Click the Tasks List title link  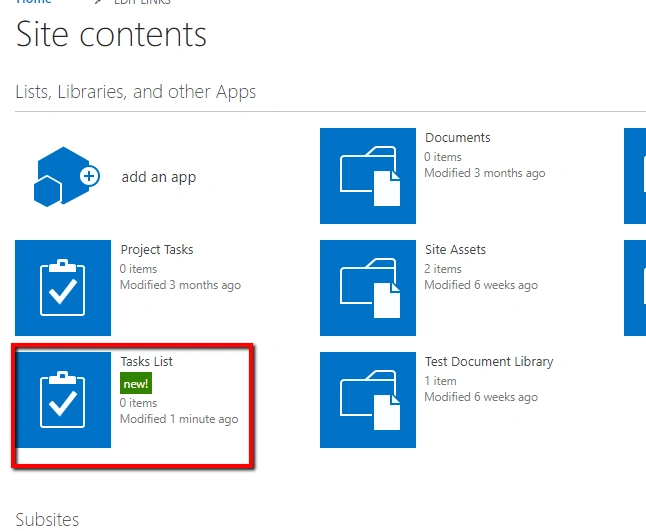pyautogui.click(x=146, y=362)
